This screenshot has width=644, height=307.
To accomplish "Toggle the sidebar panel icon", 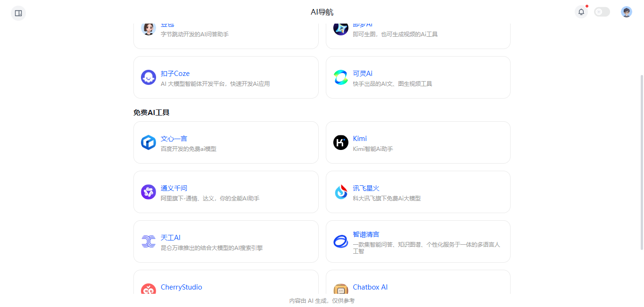I will point(18,13).
